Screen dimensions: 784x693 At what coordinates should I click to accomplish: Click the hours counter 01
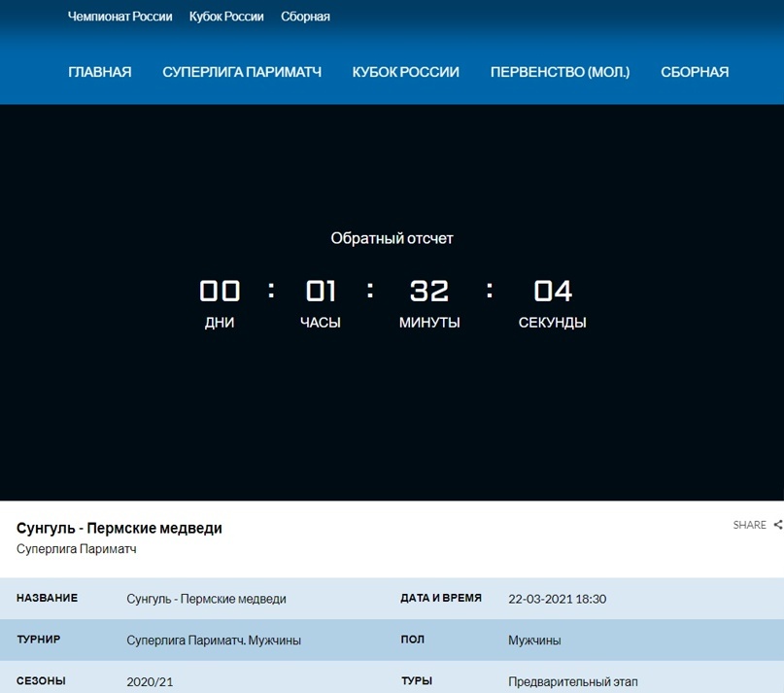pos(321,291)
